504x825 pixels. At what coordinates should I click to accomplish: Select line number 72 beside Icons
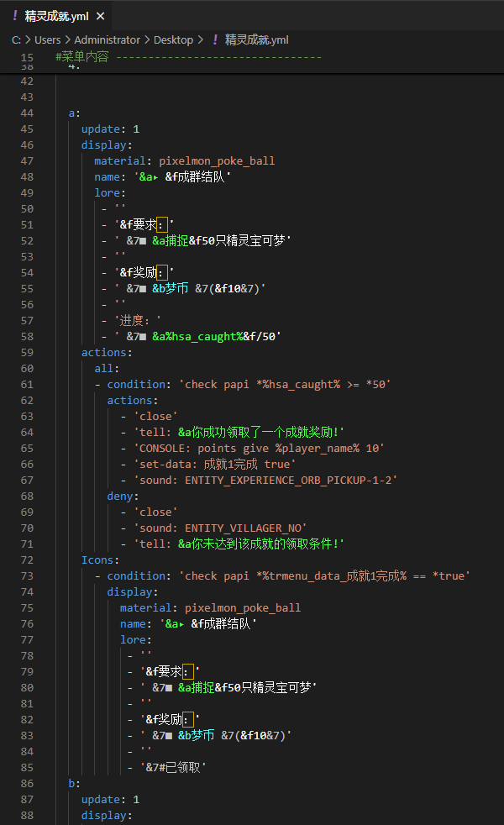coord(26,560)
